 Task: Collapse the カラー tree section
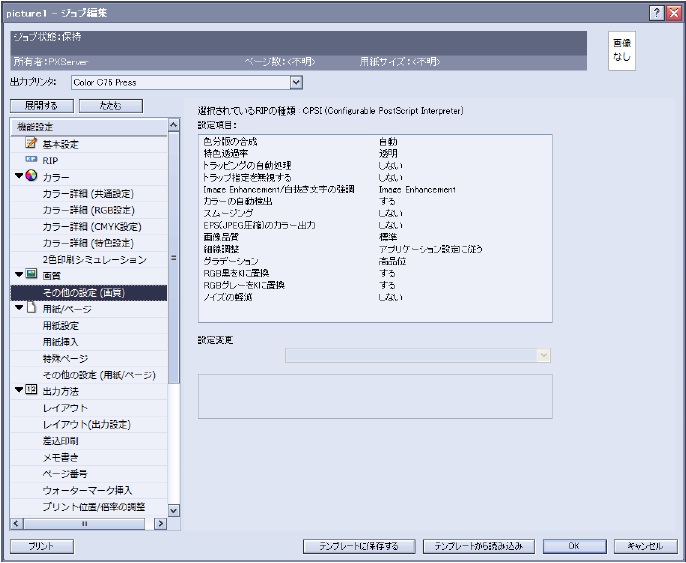18,177
